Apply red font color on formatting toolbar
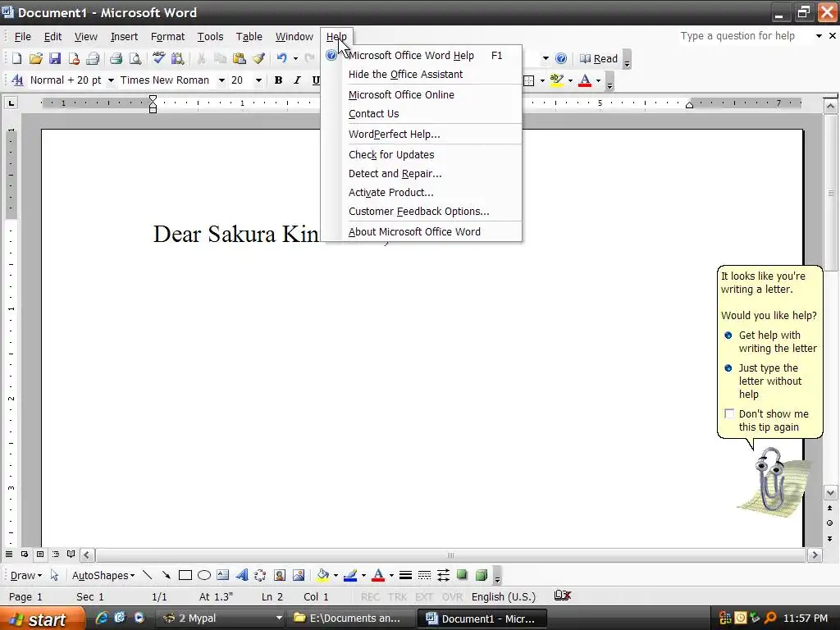Image resolution: width=840 pixels, height=630 pixels. tap(585, 80)
